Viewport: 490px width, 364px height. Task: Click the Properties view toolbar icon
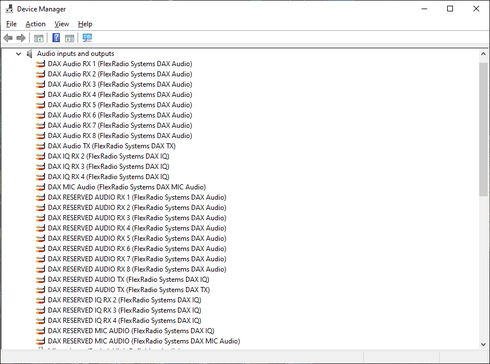click(x=69, y=38)
